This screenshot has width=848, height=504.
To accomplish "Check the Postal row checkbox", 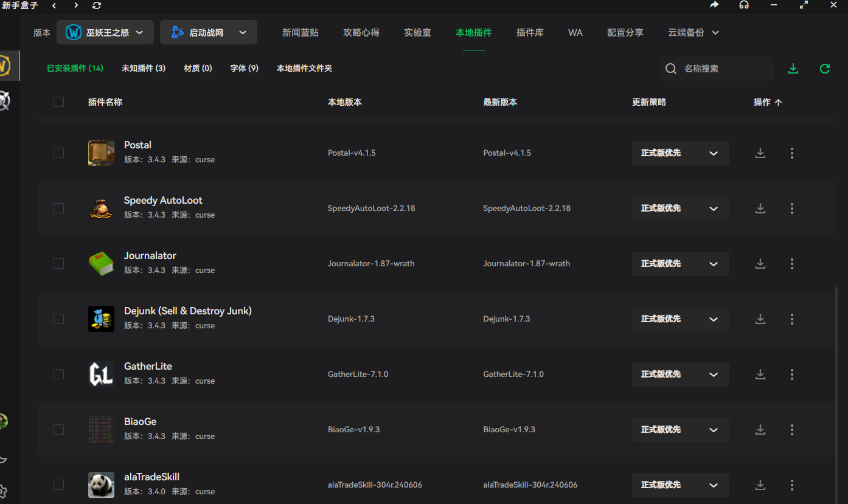I will coord(58,153).
